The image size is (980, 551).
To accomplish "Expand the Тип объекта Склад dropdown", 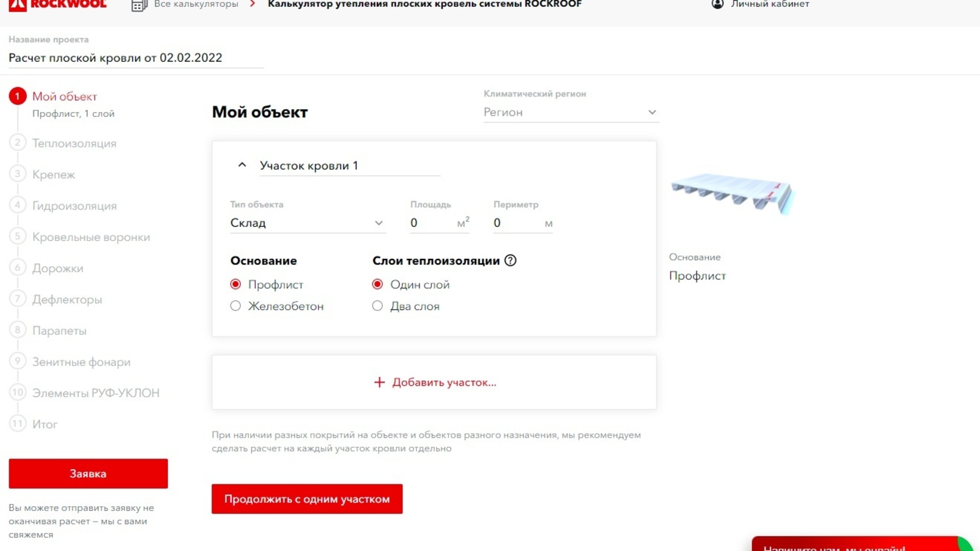I will [307, 223].
